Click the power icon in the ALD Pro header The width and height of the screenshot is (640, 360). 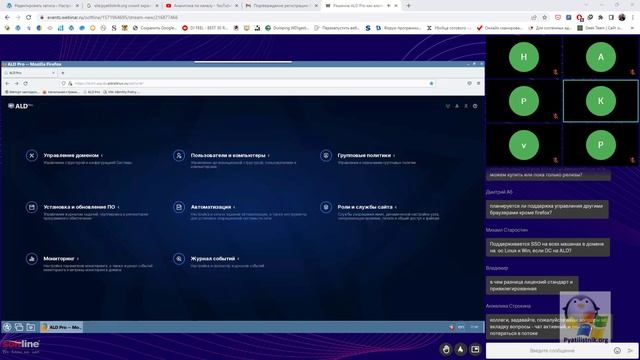point(475,106)
